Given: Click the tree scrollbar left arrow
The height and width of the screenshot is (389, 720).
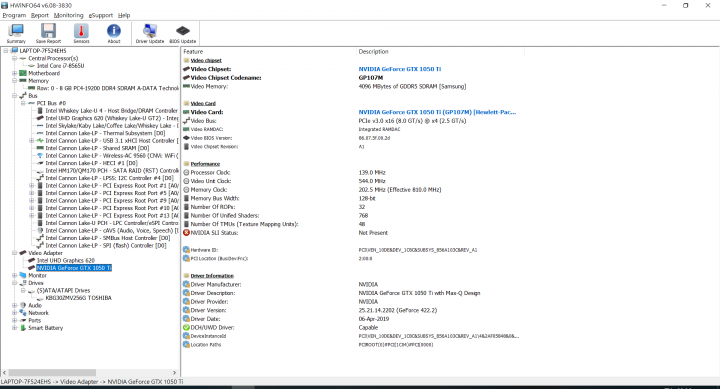Looking at the screenshot, I should [x=5, y=372].
